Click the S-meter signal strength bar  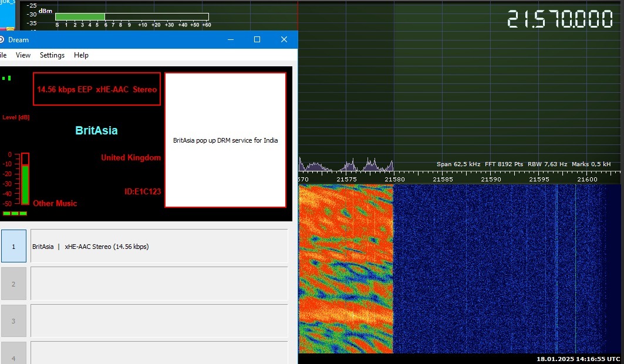pos(131,16)
